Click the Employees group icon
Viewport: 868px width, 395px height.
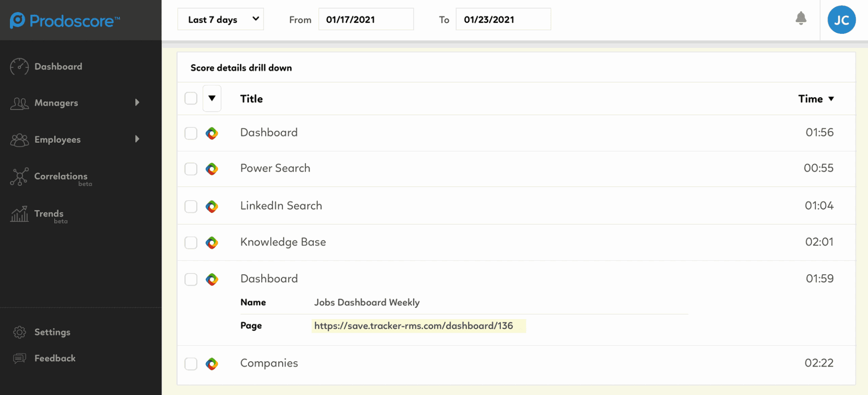(x=19, y=140)
